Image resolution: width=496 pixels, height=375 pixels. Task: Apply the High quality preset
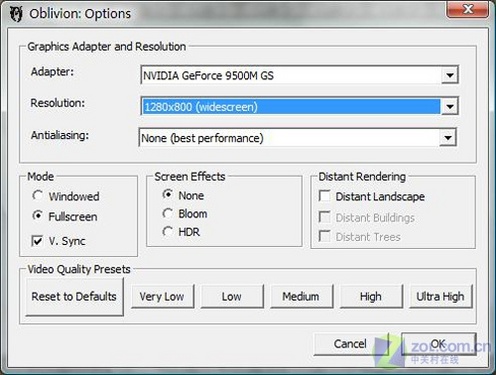click(371, 296)
